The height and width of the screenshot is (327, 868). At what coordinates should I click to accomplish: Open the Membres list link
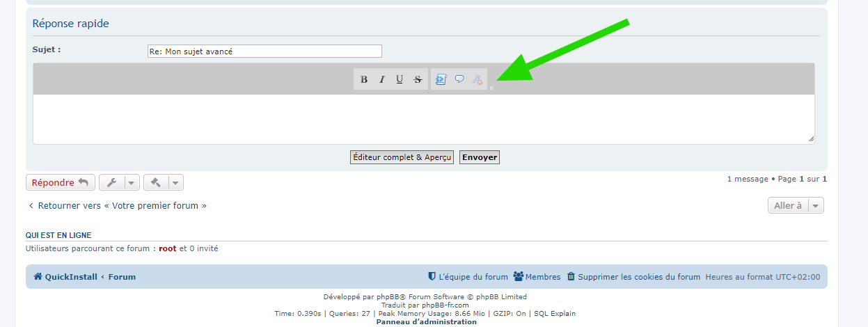click(537, 277)
